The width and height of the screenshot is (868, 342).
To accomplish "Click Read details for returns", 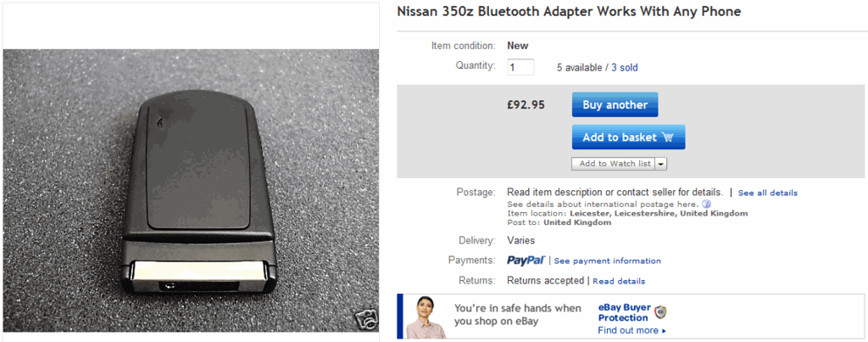I will pyautogui.click(x=618, y=281).
